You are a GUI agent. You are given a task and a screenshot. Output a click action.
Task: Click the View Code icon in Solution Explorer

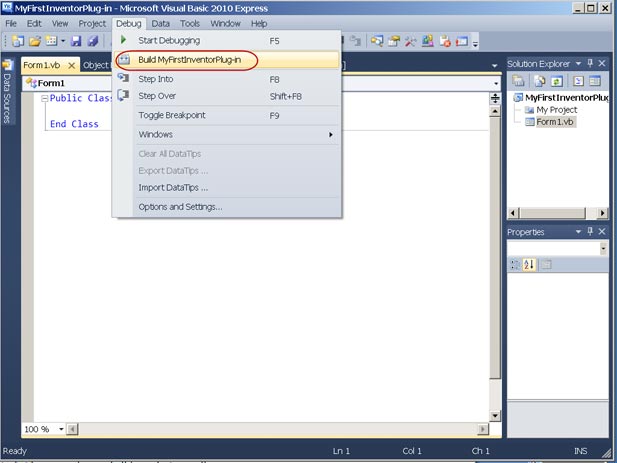click(577, 81)
